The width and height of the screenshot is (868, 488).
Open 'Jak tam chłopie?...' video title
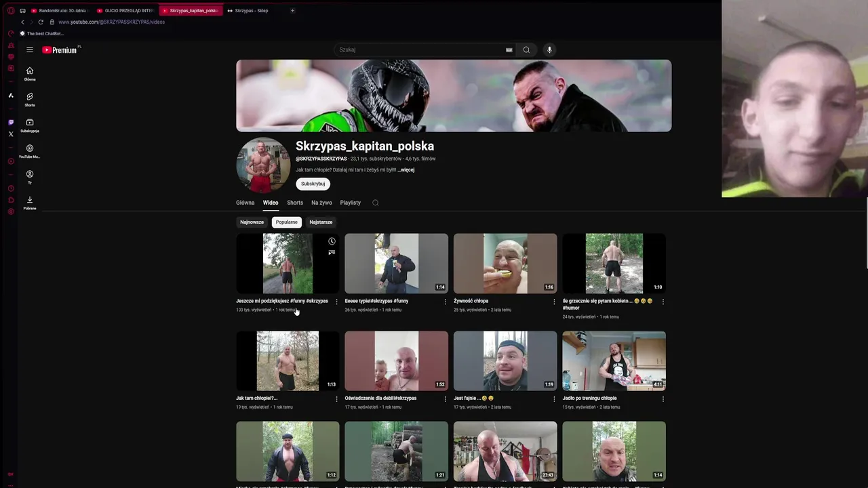pos(257,399)
